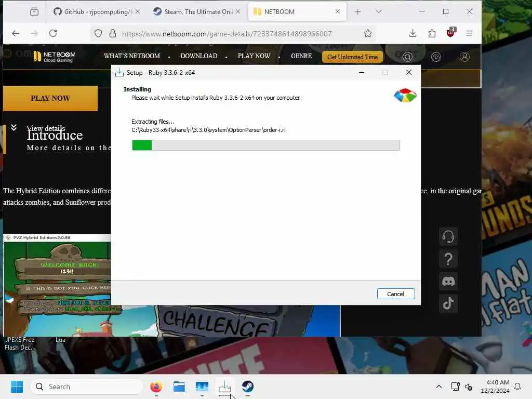Click the site padlock icon
532x399 pixels.
pos(113,33)
